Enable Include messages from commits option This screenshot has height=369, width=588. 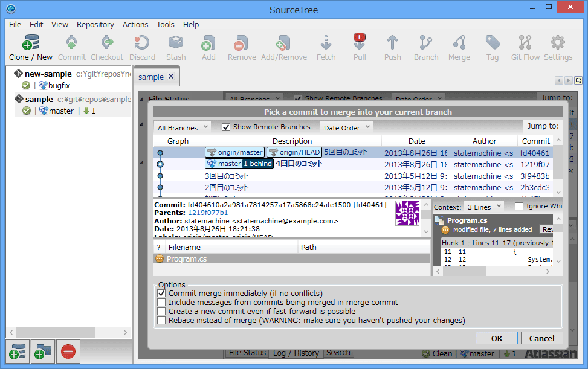161,303
